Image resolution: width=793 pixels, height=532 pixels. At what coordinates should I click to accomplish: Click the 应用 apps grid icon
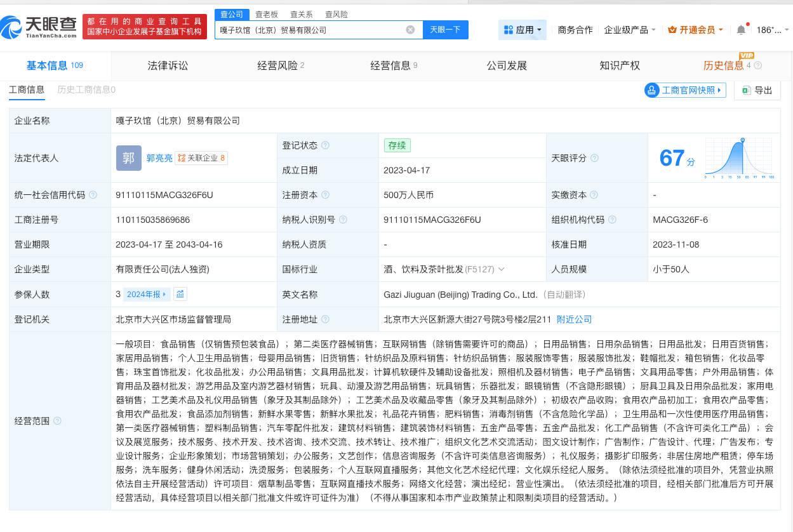click(x=508, y=29)
